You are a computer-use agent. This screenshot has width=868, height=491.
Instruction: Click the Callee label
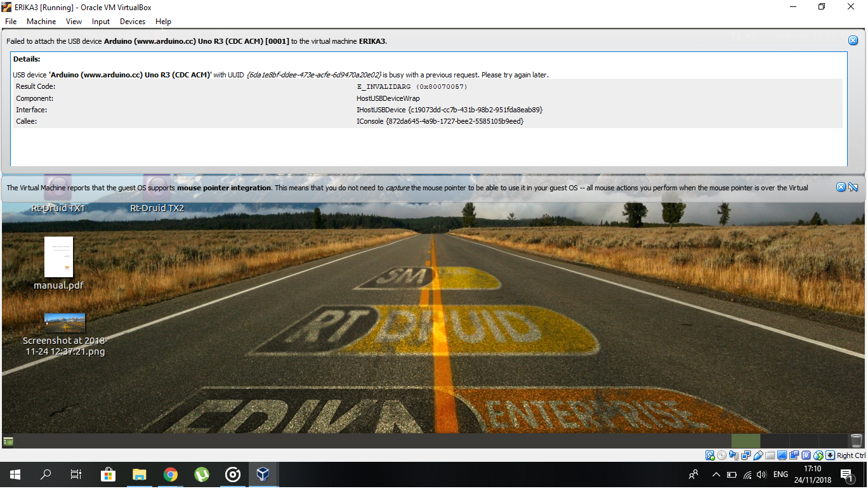(x=27, y=121)
